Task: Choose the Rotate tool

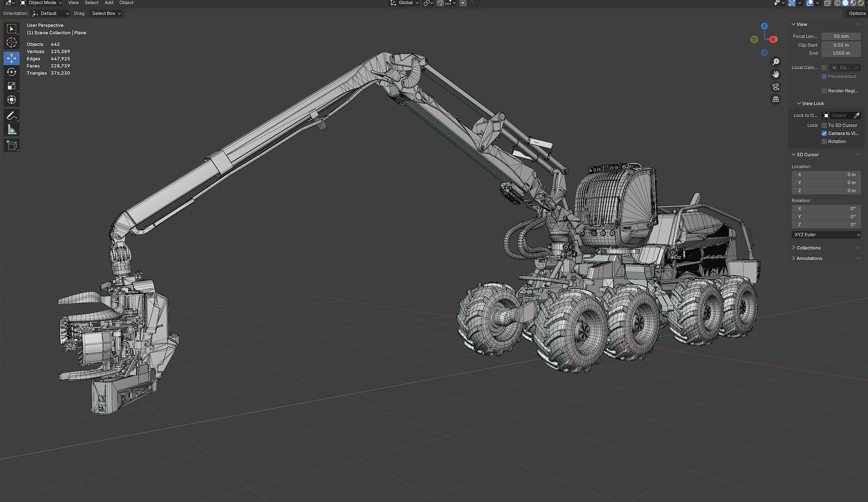Action: (12, 72)
